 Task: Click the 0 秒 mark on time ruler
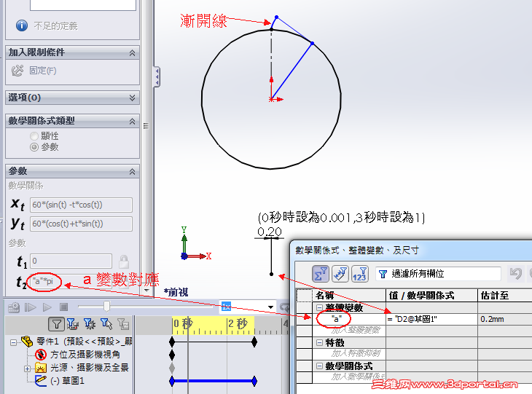(x=182, y=324)
